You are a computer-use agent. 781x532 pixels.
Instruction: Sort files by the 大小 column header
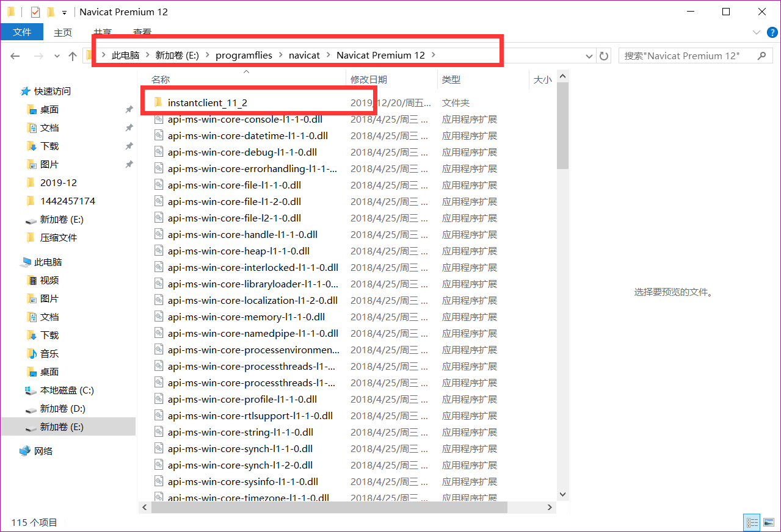click(542, 79)
